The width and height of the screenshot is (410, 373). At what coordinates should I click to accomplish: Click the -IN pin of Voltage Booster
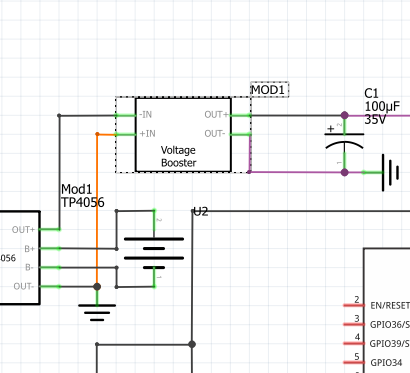(x=126, y=115)
